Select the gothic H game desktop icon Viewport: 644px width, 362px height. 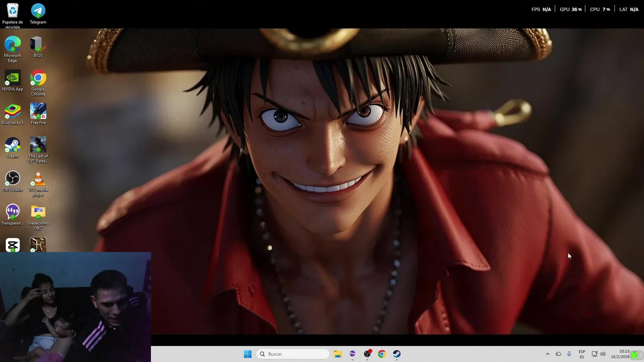[x=38, y=245]
